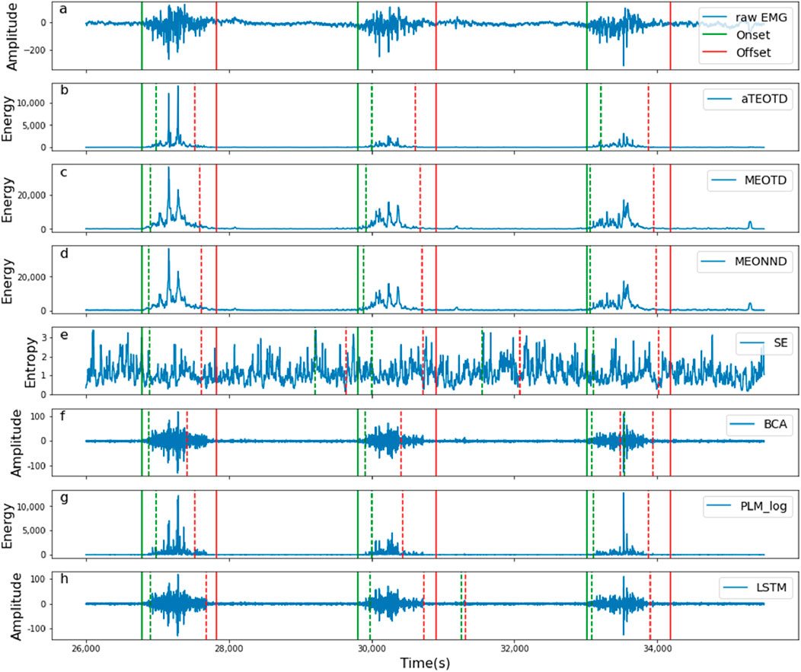Click the 5,000 tick in panel b
This screenshot has width=801, height=672.
(x=35, y=126)
